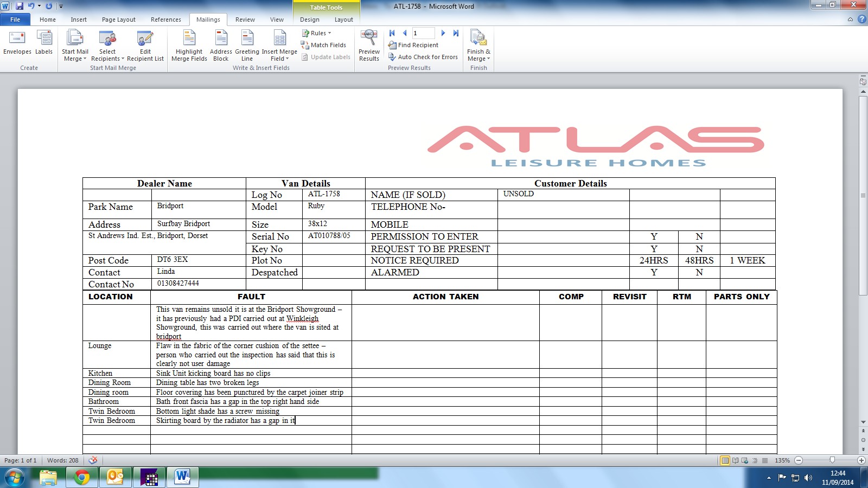Adjust the zoom slider handle
The width and height of the screenshot is (868, 488).
pos(832,460)
